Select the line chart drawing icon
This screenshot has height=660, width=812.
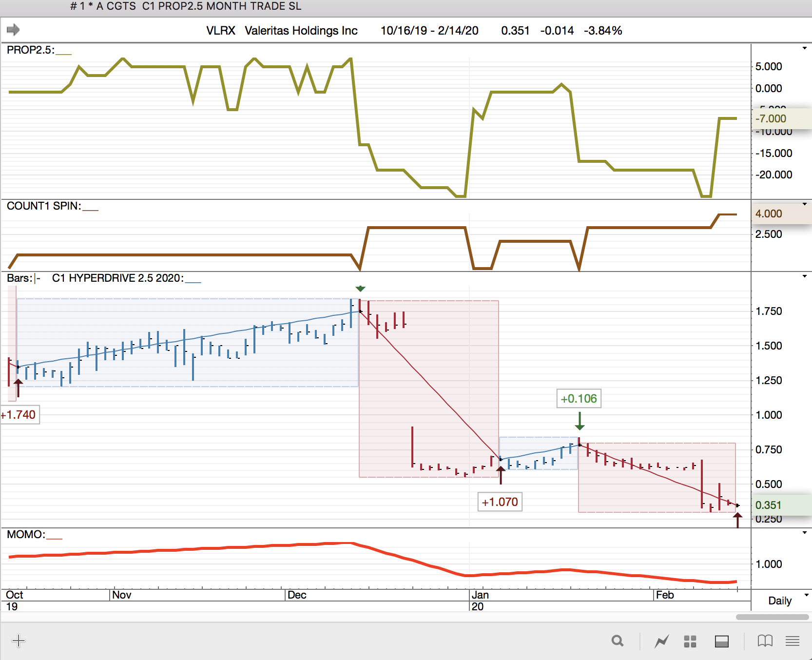tap(661, 641)
